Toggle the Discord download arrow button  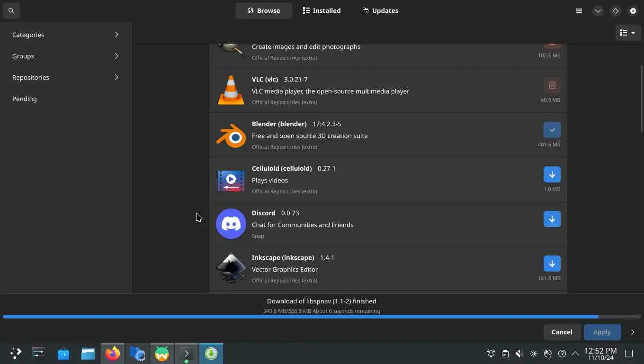point(552,219)
